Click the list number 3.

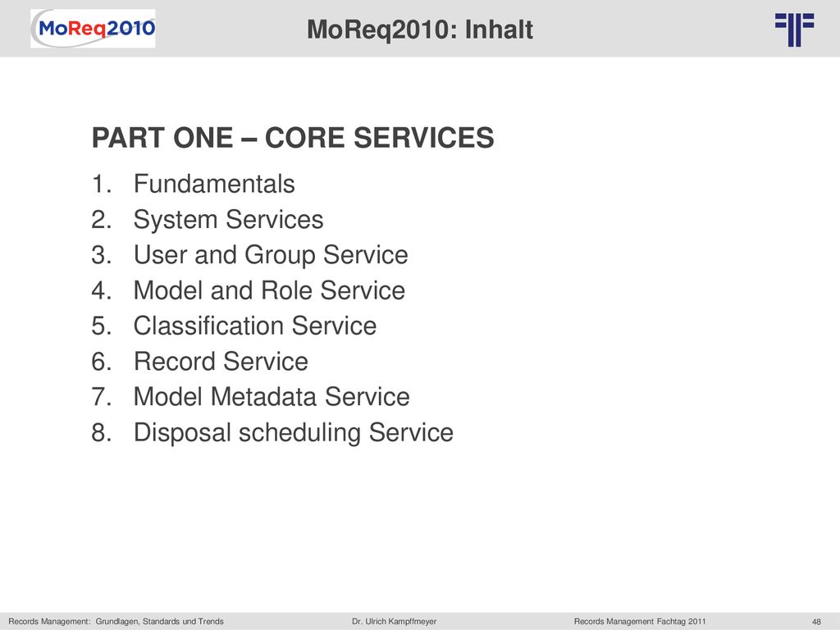(101, 255)
